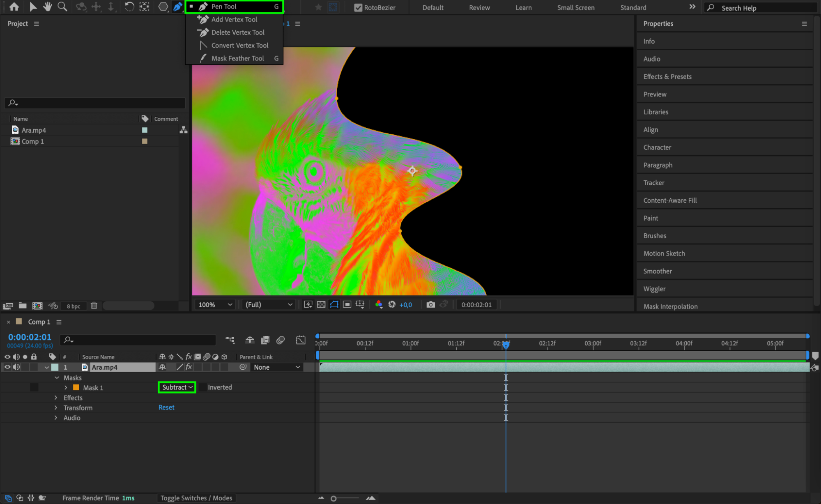This screenshot has width=821, height=504.
Task: Select the Rotation tool icon
Action: pyautogui.click(x=129, y=7)
